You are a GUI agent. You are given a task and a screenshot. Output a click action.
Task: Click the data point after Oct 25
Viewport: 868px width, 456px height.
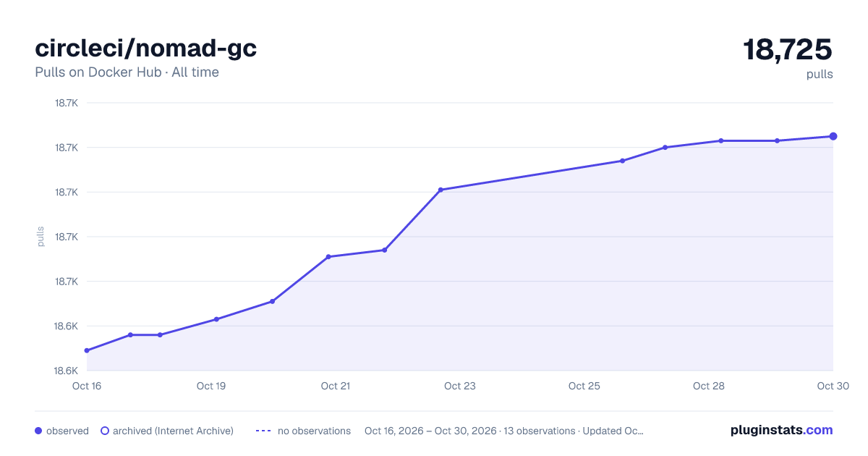tap(622, 161)
